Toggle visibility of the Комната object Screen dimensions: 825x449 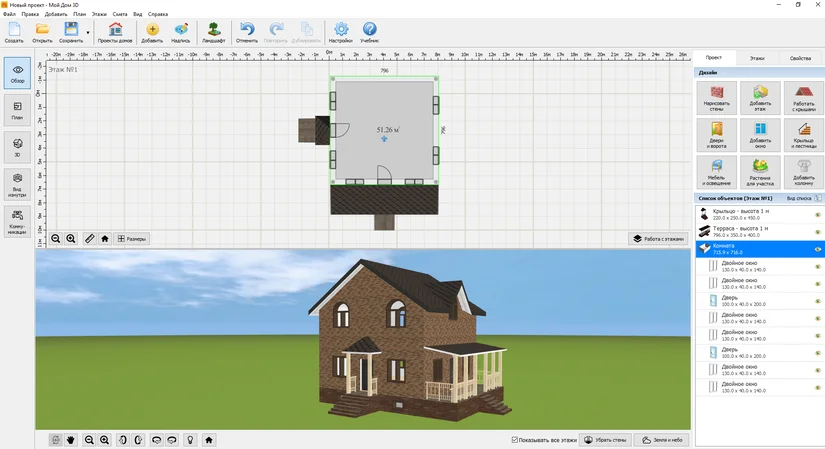(817, 249)
